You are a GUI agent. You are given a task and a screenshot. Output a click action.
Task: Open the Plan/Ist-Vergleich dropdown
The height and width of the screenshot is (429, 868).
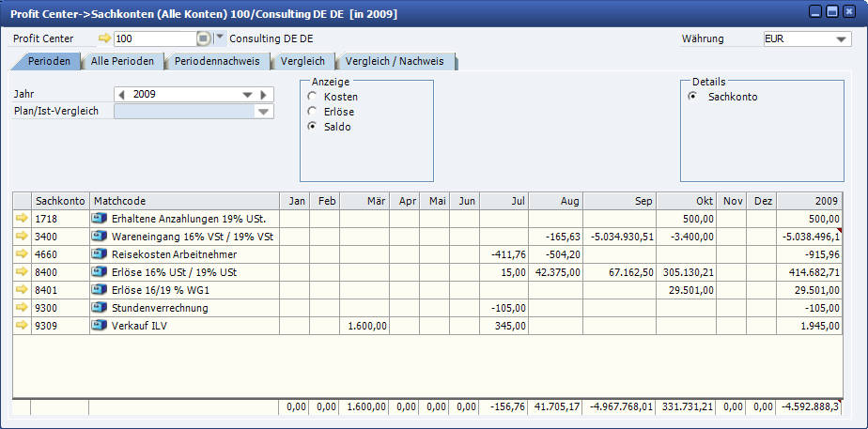coord(263,113)
